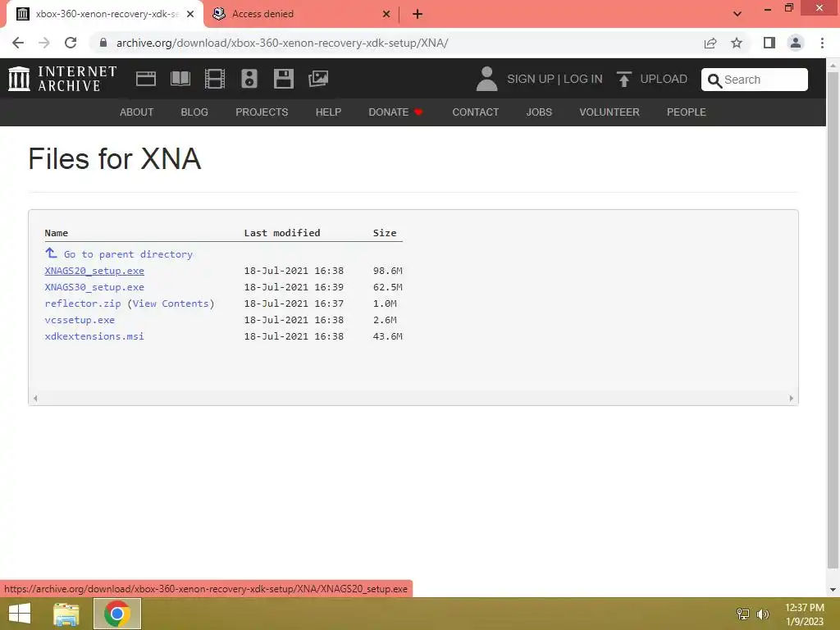This screenshot has width=840, height=630.
Task: Click the page scrollbar down arrow
Action: click(x=833, y=590)
